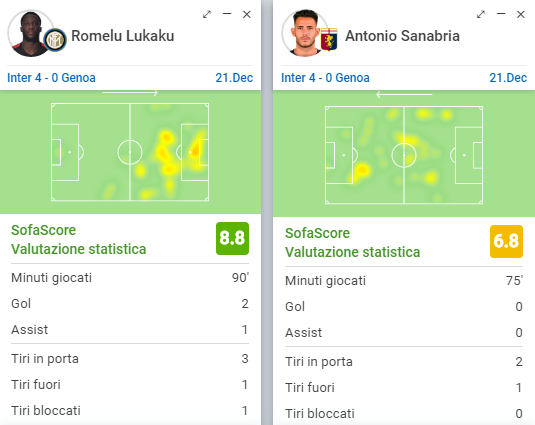Minimize the Antonio Sanabria panel
Viewport: 535px width, 425px height.
pos(501,14)
